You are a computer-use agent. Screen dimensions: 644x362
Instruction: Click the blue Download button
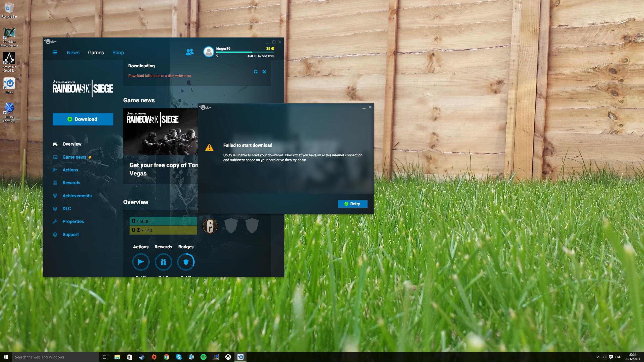coord(83,119)
